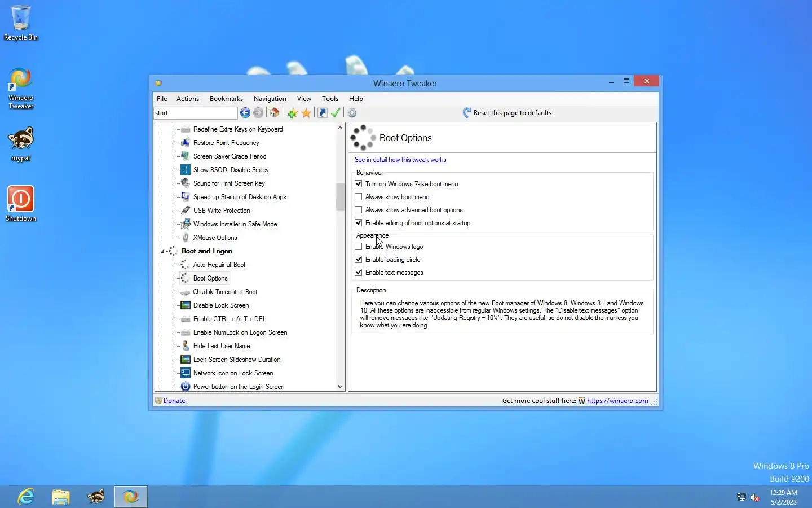Select Chkdsk Timeout at Boot item
The height and width of the screenshot is (508, 812).
pos(225,292)
